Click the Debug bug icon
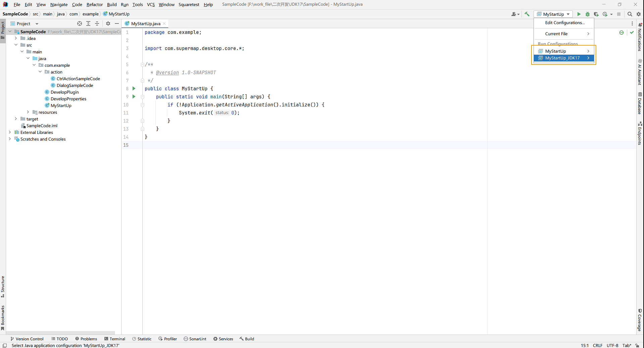 coord(588,14)
